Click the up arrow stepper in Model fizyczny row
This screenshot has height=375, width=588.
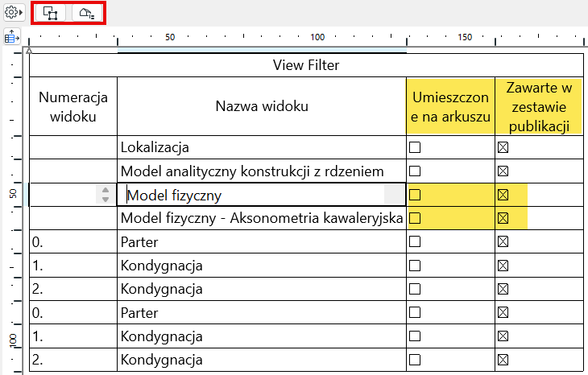click(106, 190)
